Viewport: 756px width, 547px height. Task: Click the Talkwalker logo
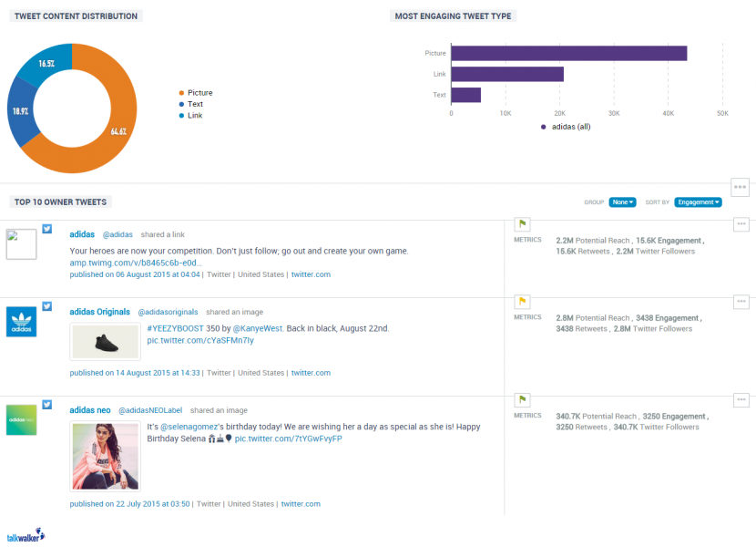(x=26, y=535)
